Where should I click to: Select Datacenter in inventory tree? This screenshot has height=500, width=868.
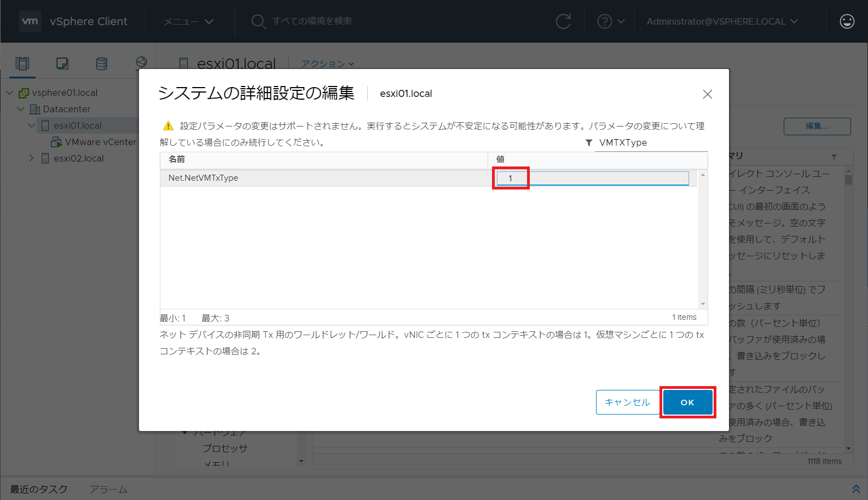pos(67,109)
